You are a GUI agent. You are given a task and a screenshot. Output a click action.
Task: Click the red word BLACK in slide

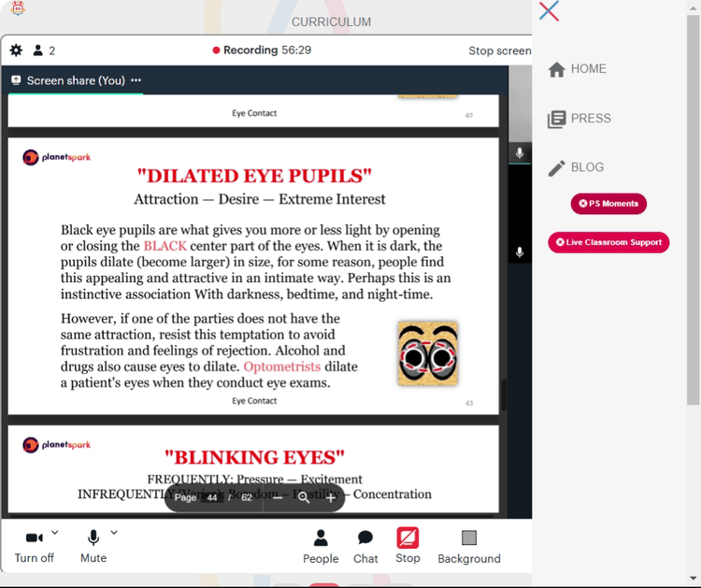[x=165, y=246]
